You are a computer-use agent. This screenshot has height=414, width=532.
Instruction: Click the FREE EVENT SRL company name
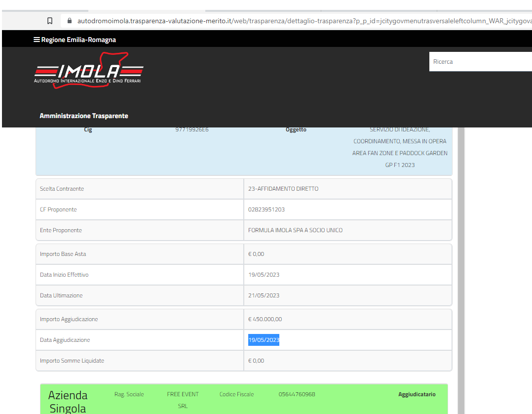click(x=183, y=400)
